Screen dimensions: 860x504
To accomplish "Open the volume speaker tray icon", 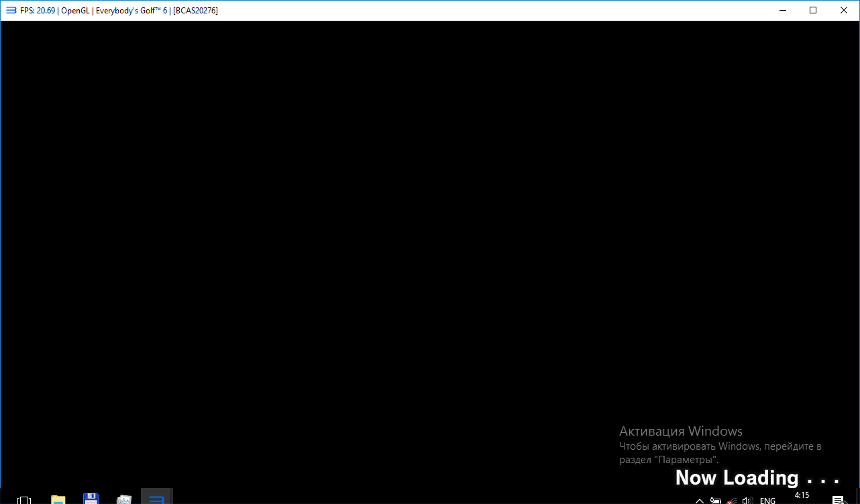I will click(x=747, y=501).
